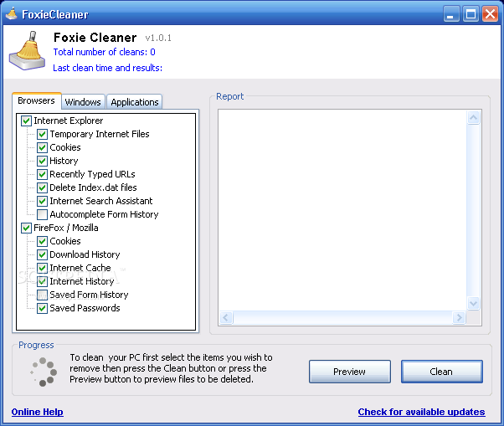The image size is (504, 426).
Task: Enable Autocomplete Form History checkbox
Action: point(42,214)
